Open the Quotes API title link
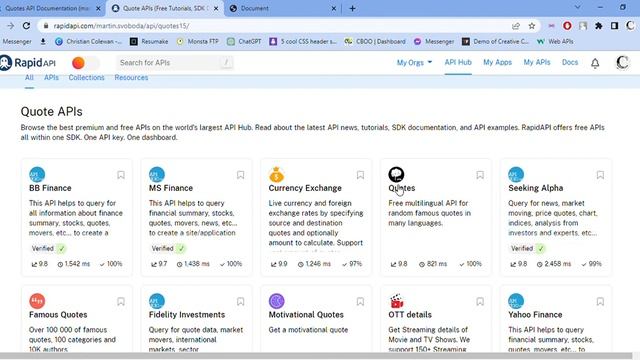This screenshot has height=360, width=640. point(402,188)
